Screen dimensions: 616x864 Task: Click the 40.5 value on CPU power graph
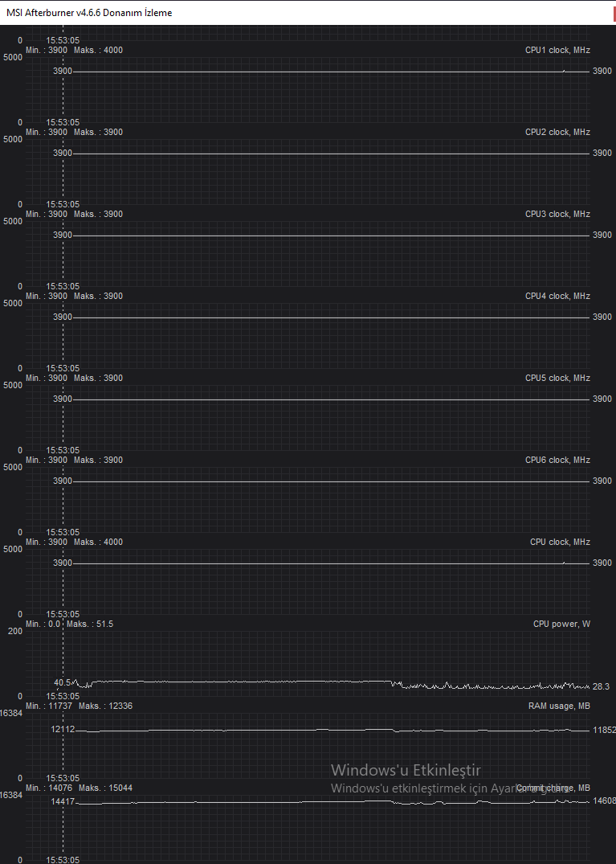click(62, 682)
